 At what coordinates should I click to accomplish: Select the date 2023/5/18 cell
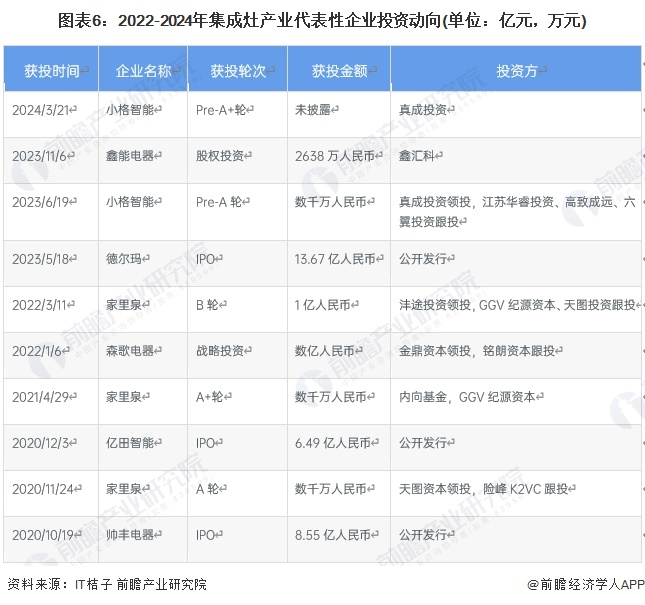pos(51,264)
